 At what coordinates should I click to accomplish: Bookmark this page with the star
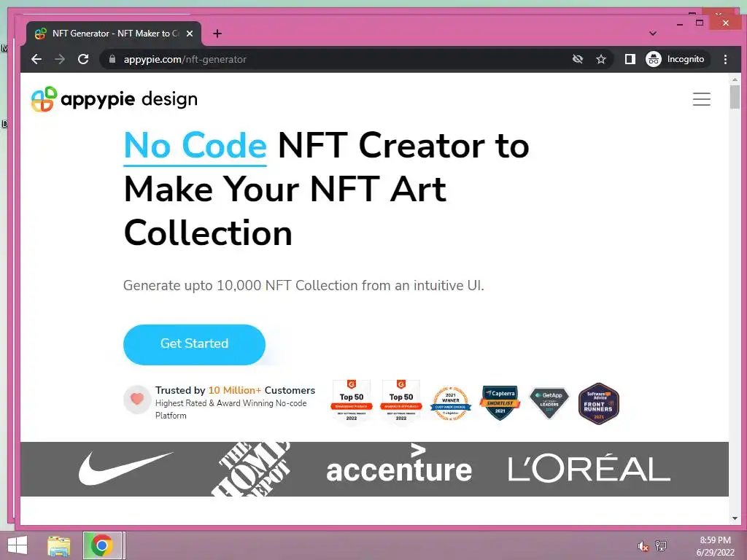tap(601, 59)
